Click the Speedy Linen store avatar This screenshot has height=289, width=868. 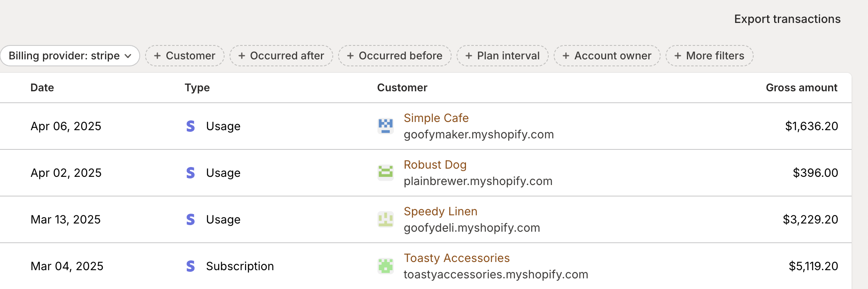click(x=385, y=219)
